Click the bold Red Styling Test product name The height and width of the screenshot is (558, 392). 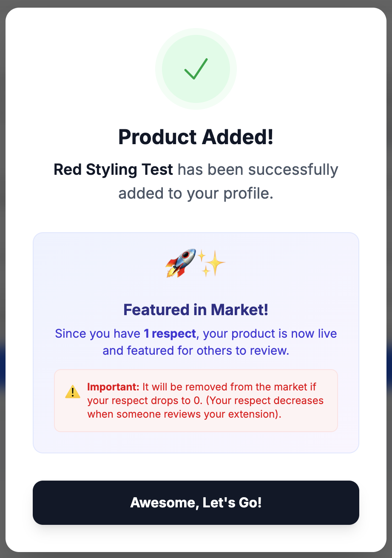[x=112, y=169]
